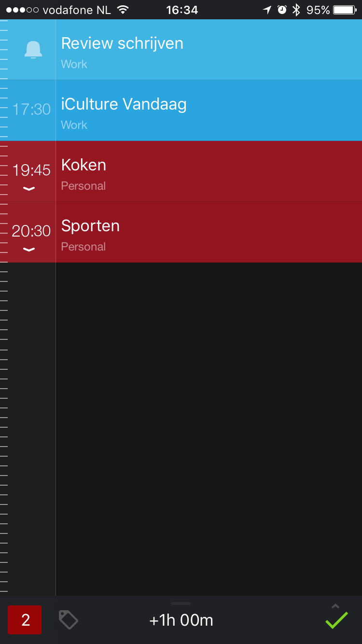Tap the green checkmark to confirm
This screenshot has height=644, width=362.
coord(336,620)
